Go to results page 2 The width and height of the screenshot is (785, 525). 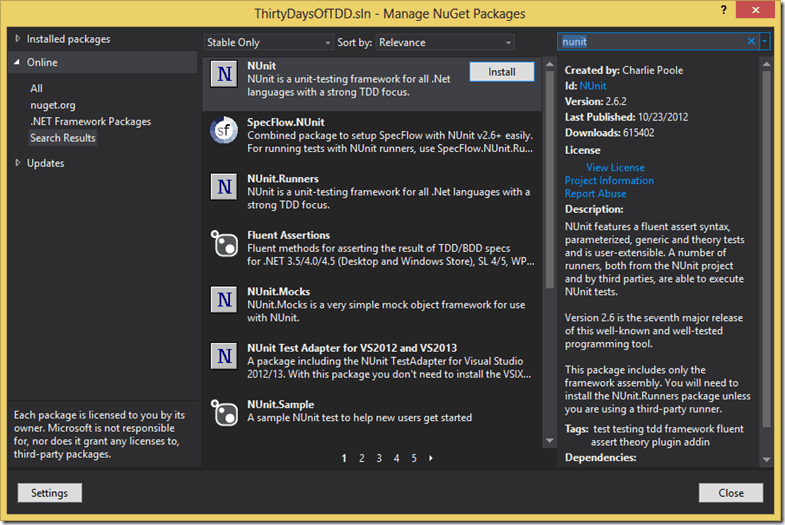[x=361, y=458]
